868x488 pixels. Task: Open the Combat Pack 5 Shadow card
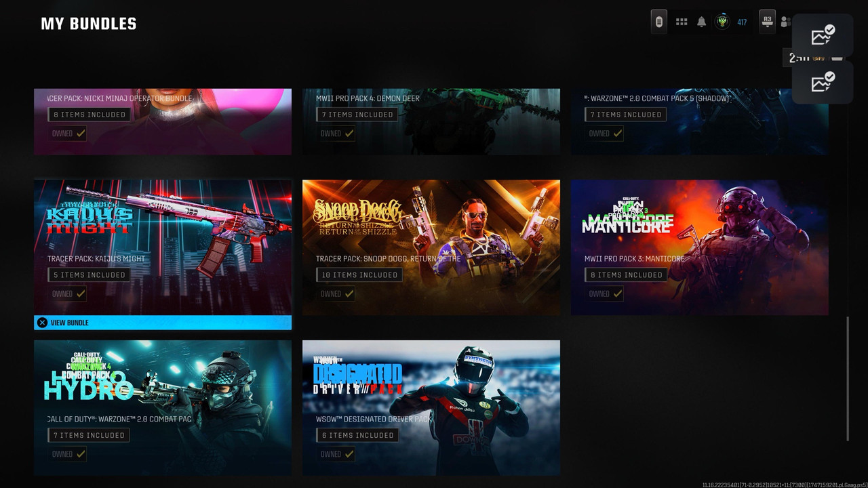tap(700, 121)
